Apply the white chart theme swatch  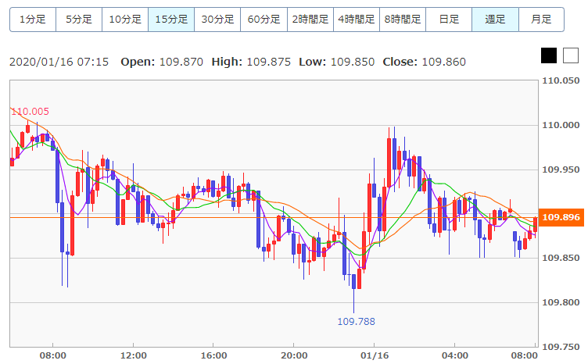pos(571,55)
